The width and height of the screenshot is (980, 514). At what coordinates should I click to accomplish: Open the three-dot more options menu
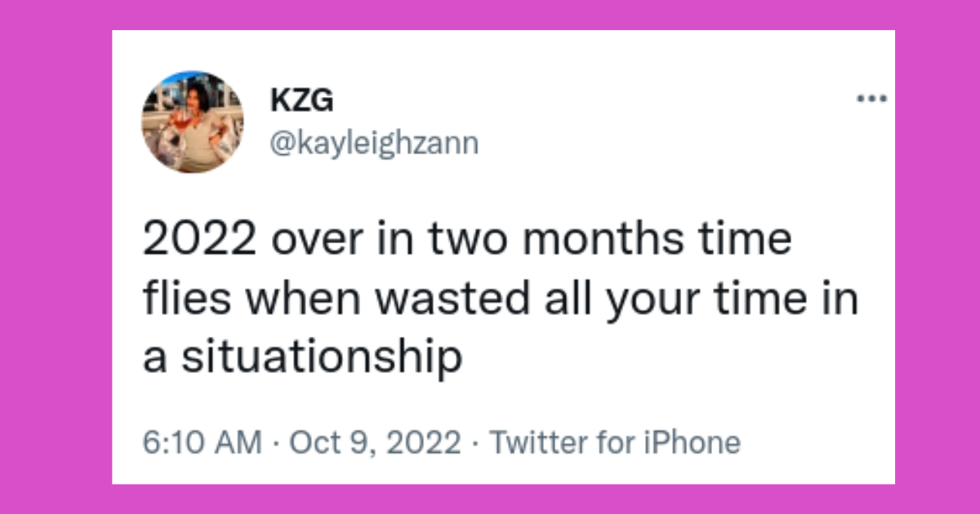pos(871,100)
